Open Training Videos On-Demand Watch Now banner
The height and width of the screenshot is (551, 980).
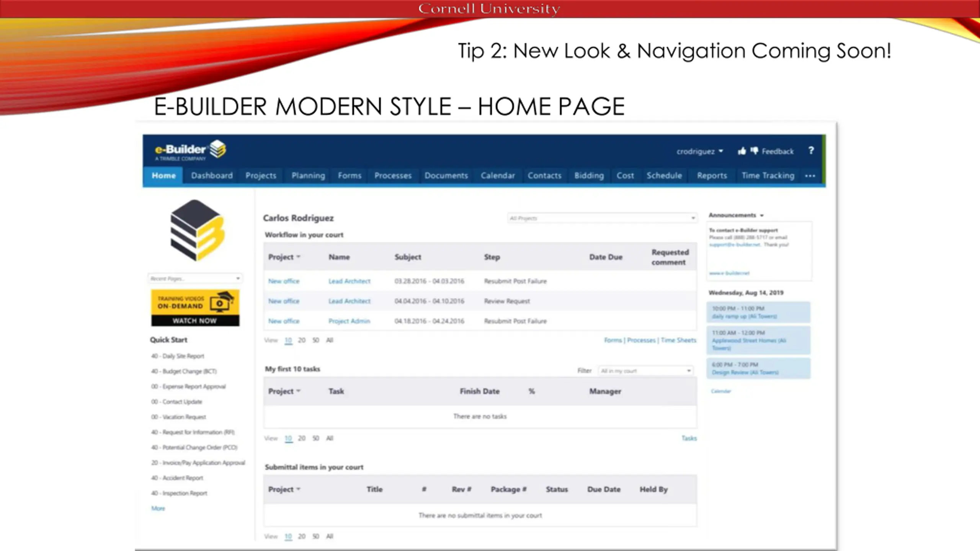(195, 308)
